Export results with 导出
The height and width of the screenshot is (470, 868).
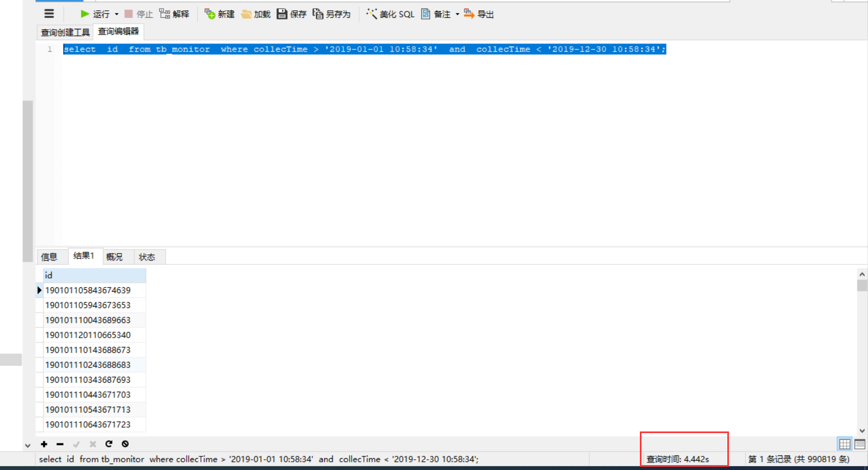coord(479,14)
